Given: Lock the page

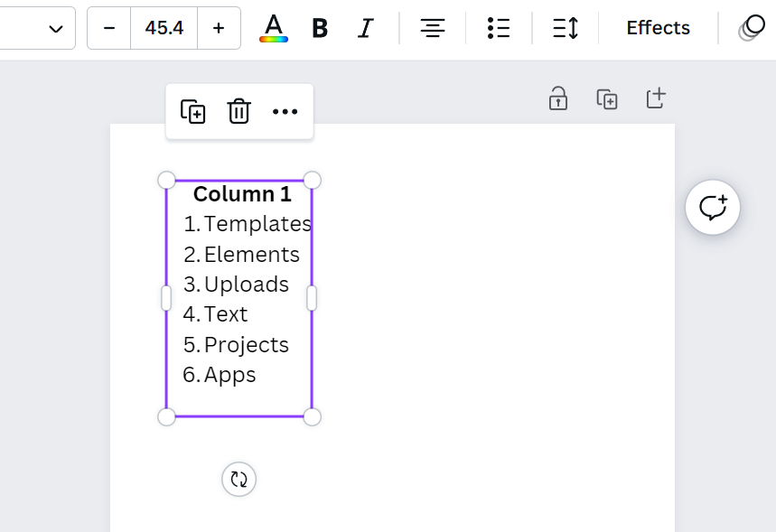Looking at the screenshot, I should point(558,98).
